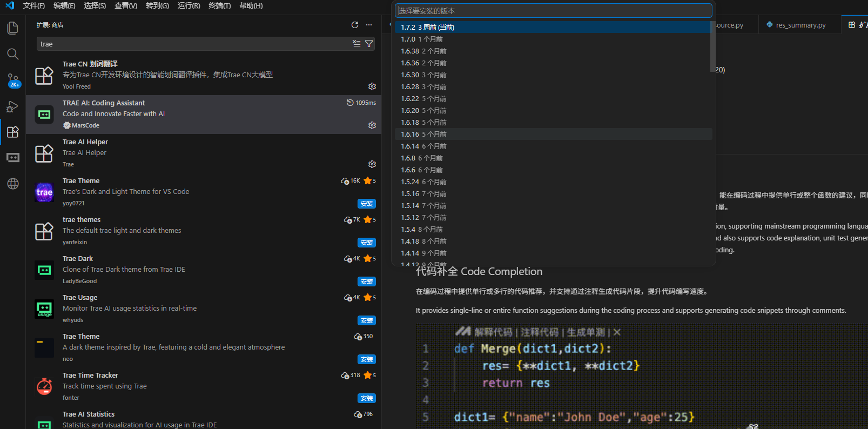The height and width of the screenshot is (429, 868).
Task: Open manage gear for Trae AI Helper
Action: (x=372, y=164)
